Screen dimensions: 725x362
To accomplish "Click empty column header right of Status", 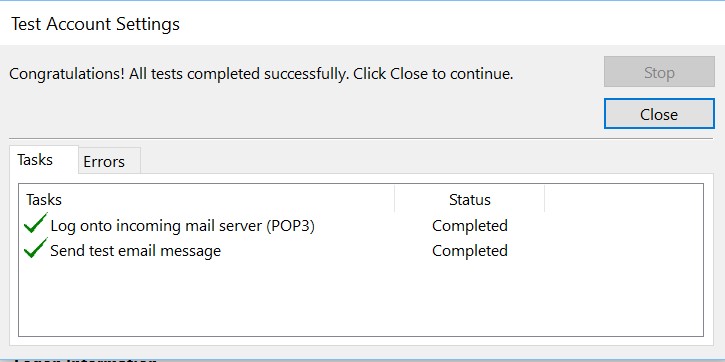I will (624, 199).
